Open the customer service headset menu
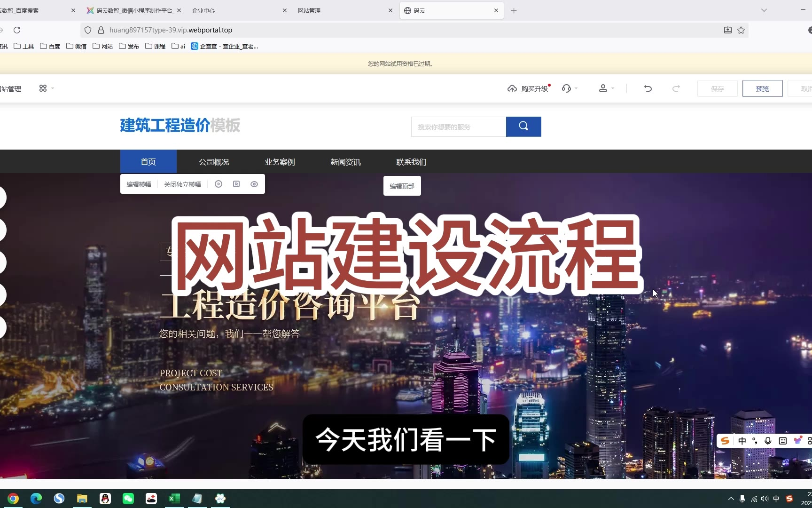Viewport: 812px width, 508px height. [570, 88]
